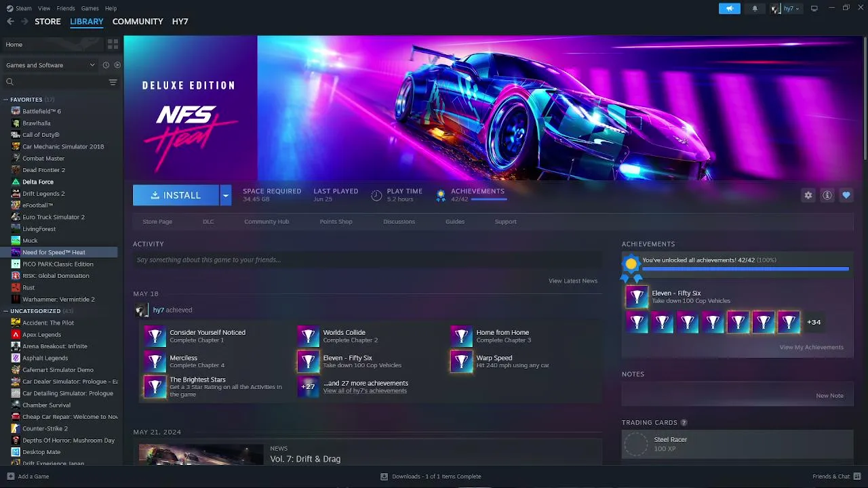868x488 pixels.
Task: Click the Steel Racer trading card badge icon
Action: [x=636, y=445]
